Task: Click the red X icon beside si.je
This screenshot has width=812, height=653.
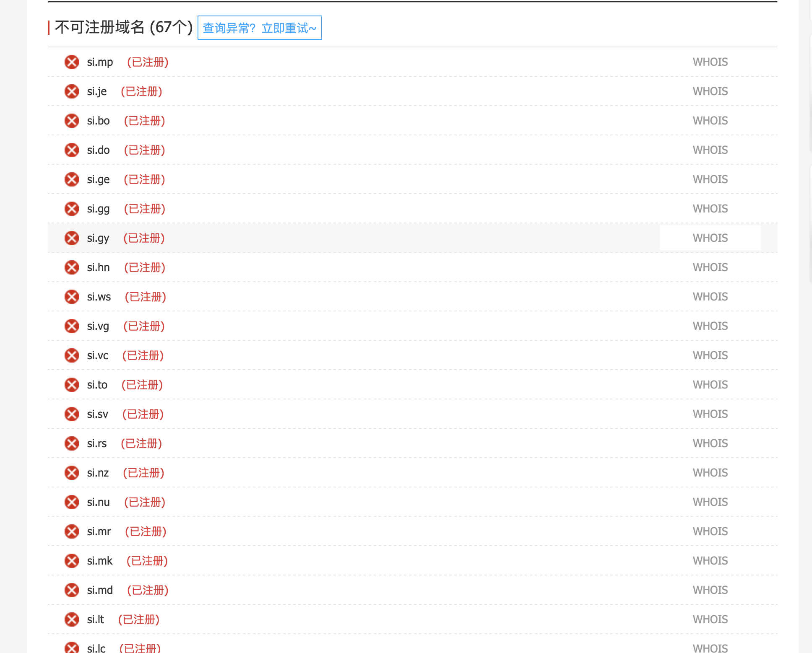Action: (x=72, y=91)
